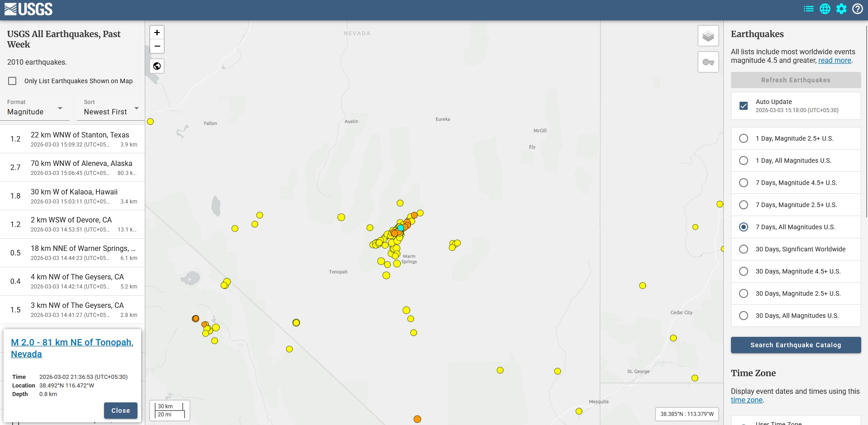Screen dimensions: 868x425
Task: Select 30 Days, All Magnitudes U.S.
Action: 796,316
